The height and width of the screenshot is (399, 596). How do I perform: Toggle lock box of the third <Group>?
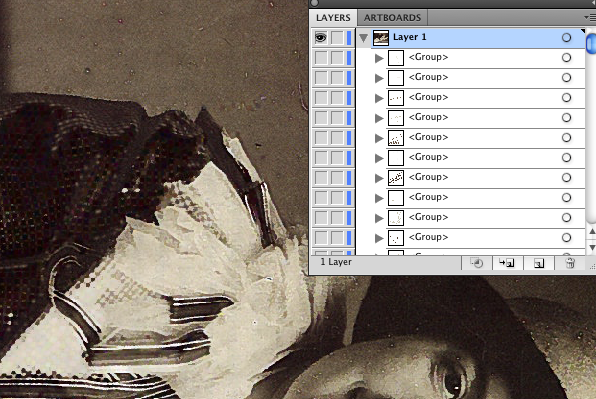point(337,98)
